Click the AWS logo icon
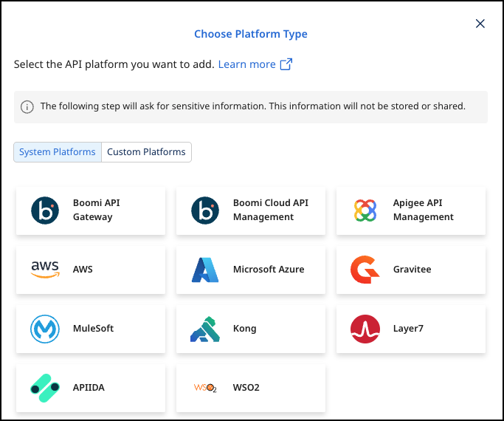The height and width of the screenshot is (421, 504). coord(45,270)
